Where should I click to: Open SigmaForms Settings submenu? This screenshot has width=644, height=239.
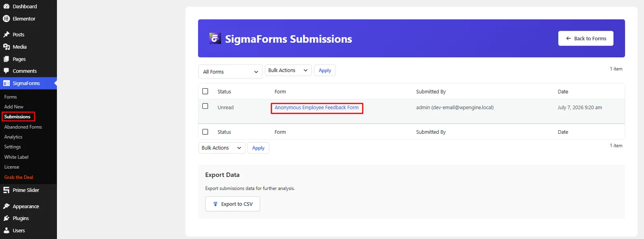[x=12, y=147]
